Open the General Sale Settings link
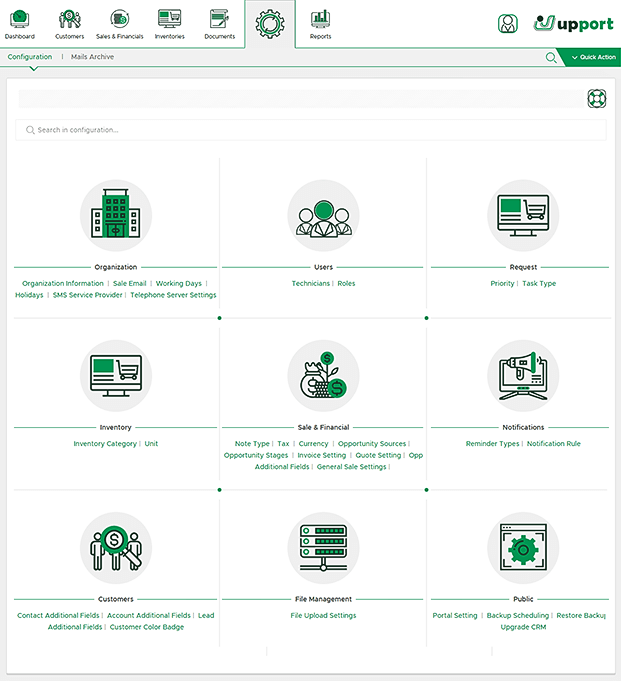This screenshot has width=621, height=681. [x=351, y=466]
